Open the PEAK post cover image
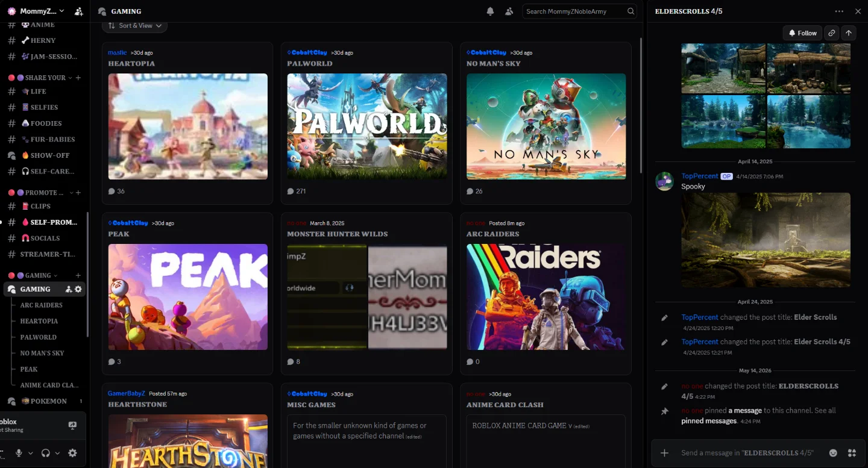This screenshot has height=468, width=868. [x=188, y=297]
